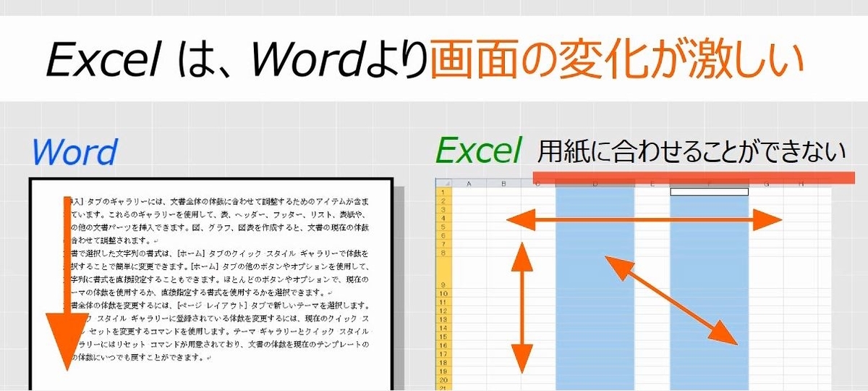The height and width of the screenshot is (391, 868).
Task: Select row 10 header
Action: [443, 294]
